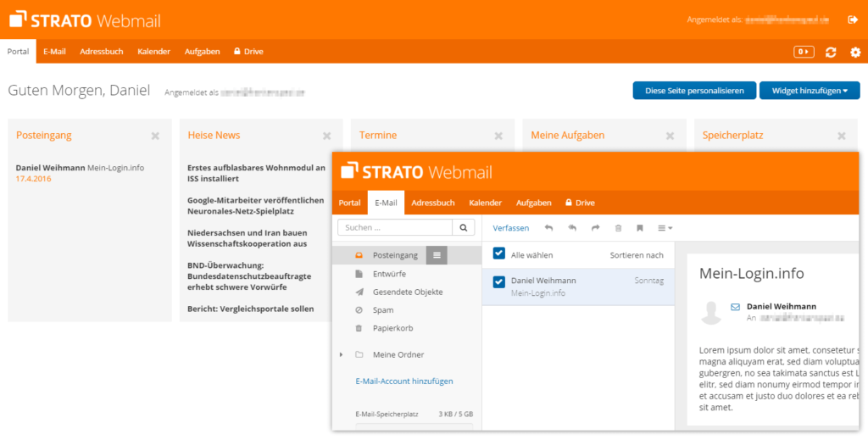
Task: Open headline Google-Mitarbeiter veröffentlichen Neuronales-Netz-Spielplatz
Action: point(256,206)
